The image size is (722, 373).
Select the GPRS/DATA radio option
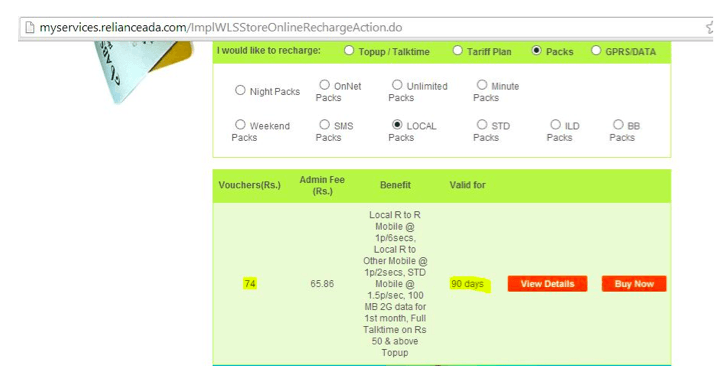coord(596,50)
